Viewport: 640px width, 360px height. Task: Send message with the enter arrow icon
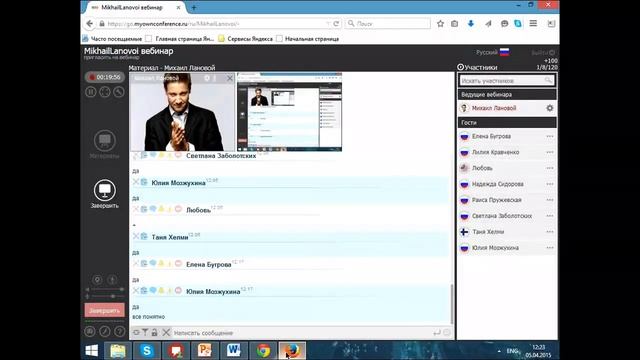pos(437,333)
